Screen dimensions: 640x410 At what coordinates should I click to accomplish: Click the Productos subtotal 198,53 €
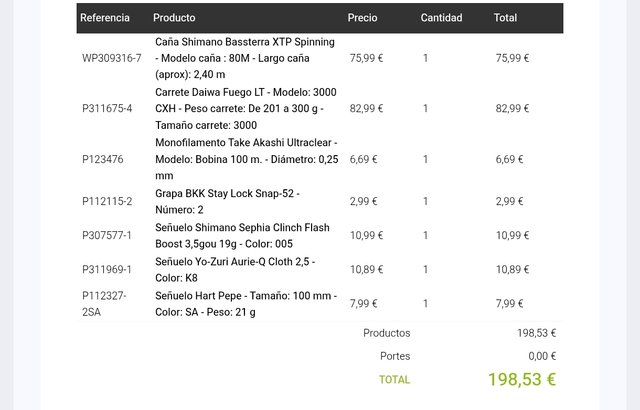(536, 333)
